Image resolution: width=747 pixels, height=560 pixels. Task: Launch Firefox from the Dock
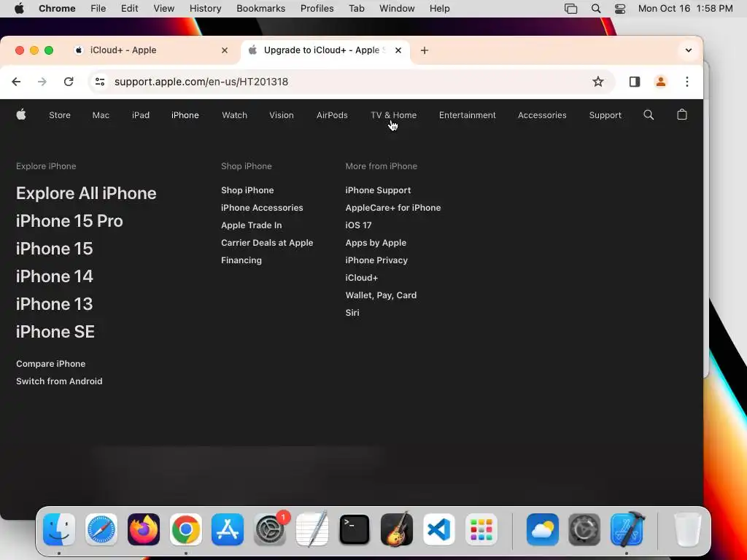pos(144,529)
